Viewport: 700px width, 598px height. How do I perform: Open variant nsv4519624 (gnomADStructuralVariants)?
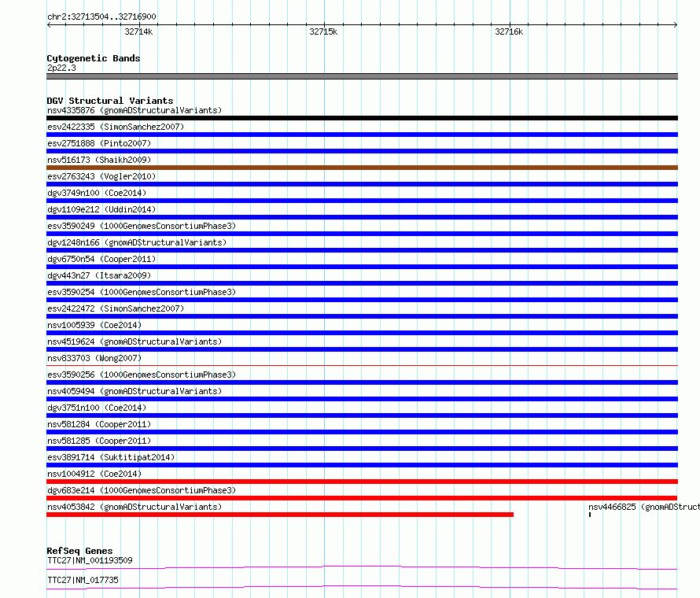click(134, 341)
